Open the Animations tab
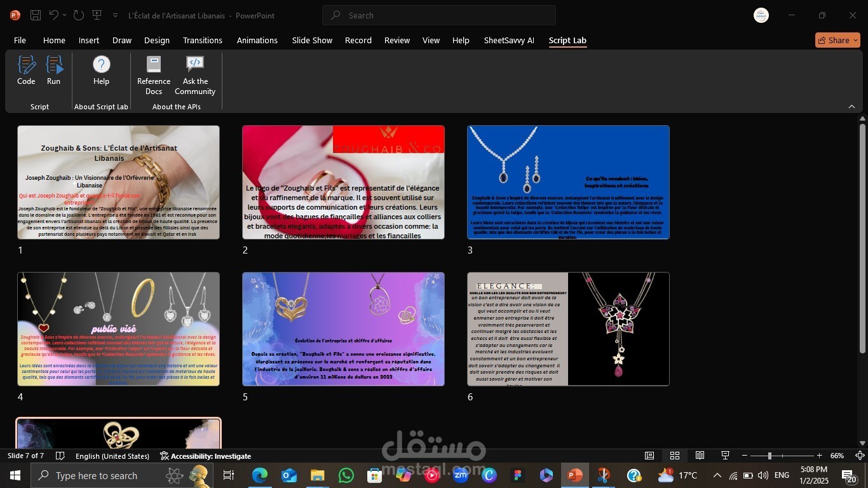 [257, 40]
